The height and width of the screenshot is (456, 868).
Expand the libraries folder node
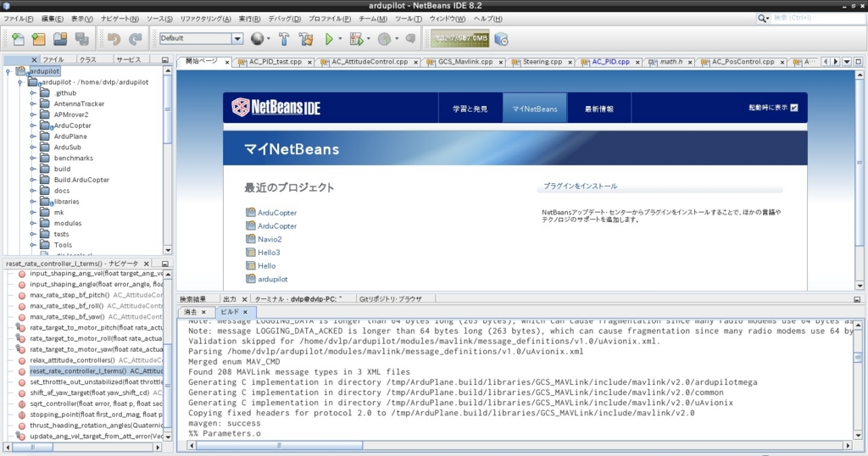(33, 202)
